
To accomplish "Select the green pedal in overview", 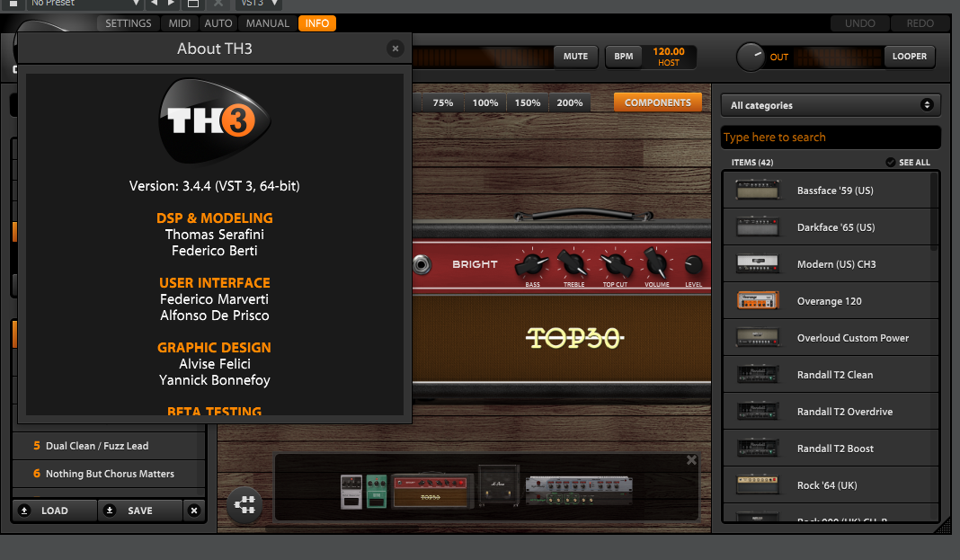I will (377, 492).
